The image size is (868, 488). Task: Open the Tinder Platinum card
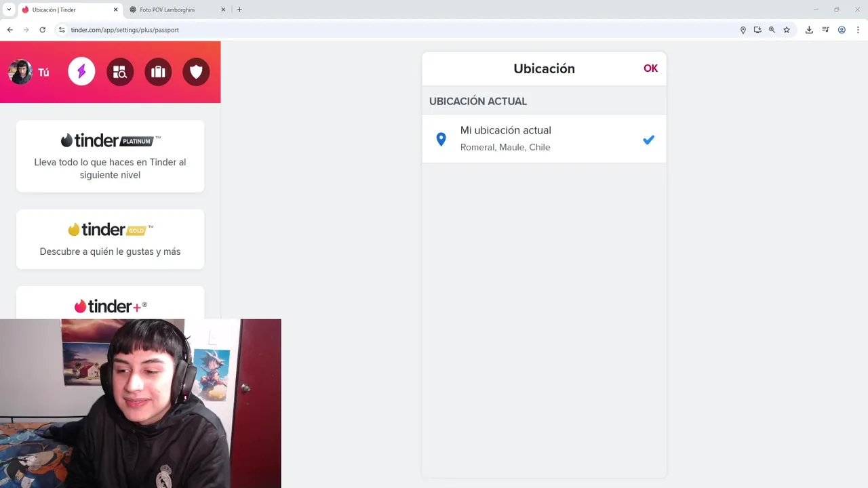pyautogui.click(x=110, y=157)
